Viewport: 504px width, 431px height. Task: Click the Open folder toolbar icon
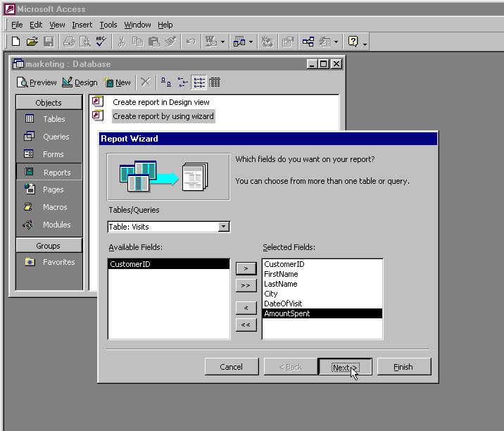(32, 42)
